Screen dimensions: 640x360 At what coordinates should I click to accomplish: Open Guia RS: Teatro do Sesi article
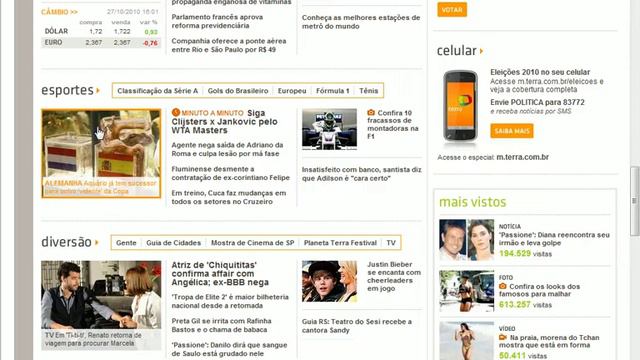(357, 326)
